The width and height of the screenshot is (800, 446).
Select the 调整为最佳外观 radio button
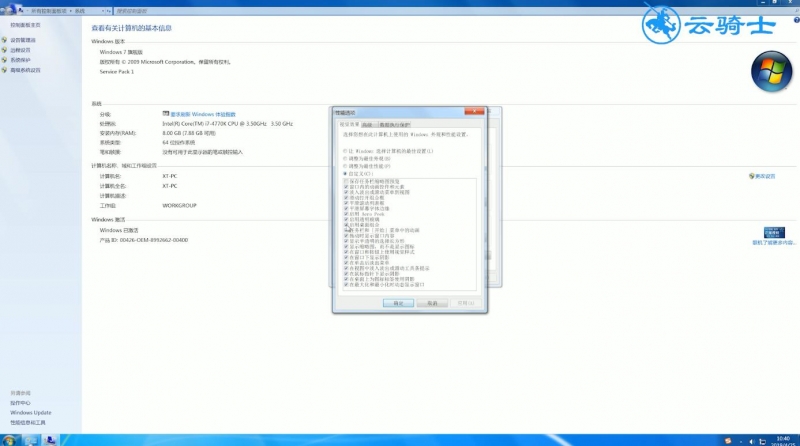pos(345,159)
